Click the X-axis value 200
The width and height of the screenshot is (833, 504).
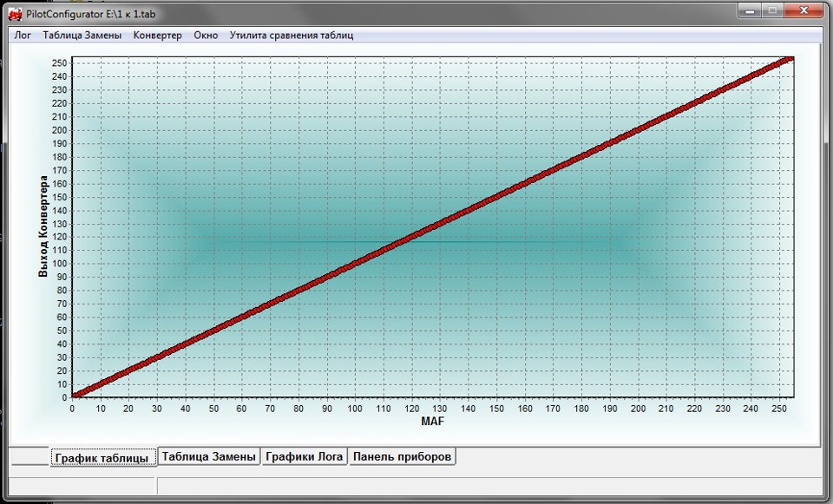pos(638,409)
